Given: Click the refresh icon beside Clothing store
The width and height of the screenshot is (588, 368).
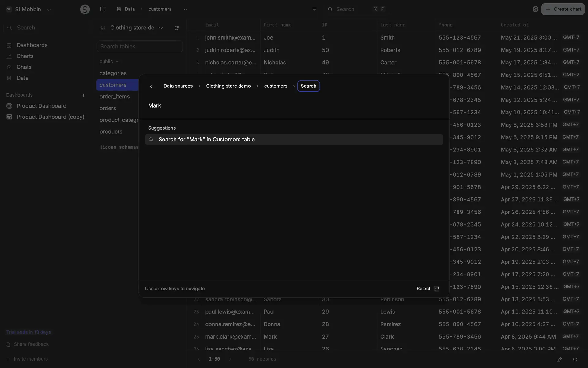Looking at the screenshot, I should (x=176, y=28).
